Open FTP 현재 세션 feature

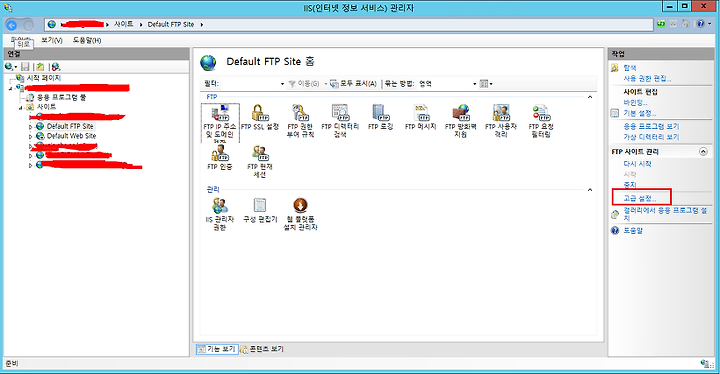(260, 162)
